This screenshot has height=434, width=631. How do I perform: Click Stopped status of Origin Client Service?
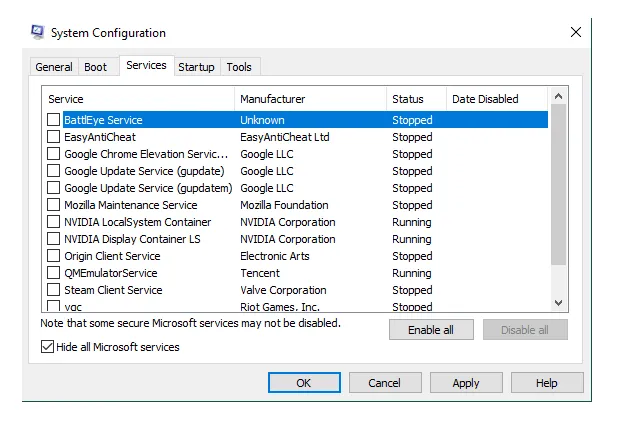coord(412,256)
